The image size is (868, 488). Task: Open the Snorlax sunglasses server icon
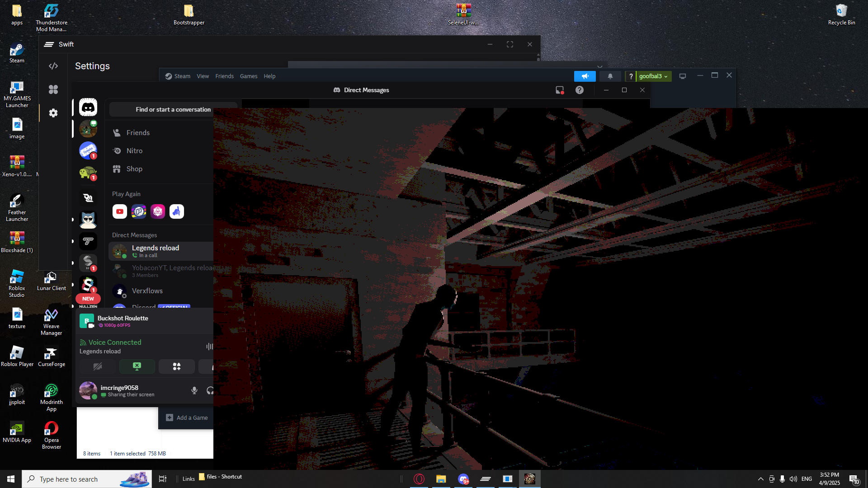click(88, 220)
